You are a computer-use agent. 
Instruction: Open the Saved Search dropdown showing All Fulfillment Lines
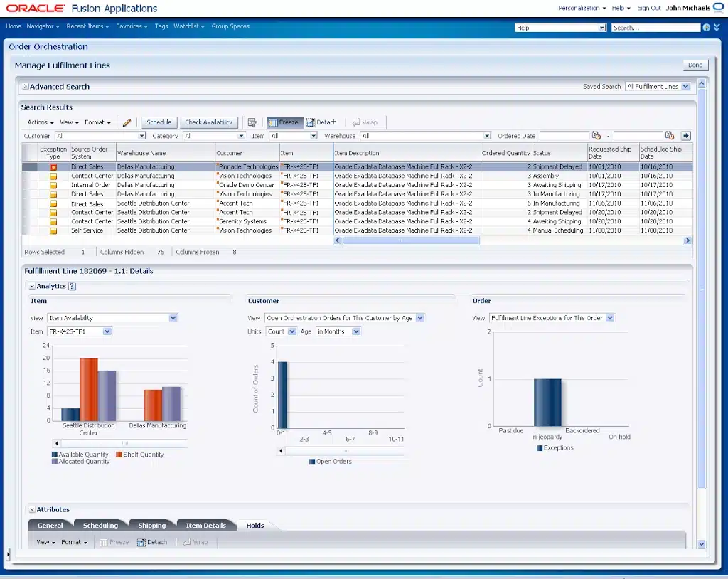(x=686, y=86)
